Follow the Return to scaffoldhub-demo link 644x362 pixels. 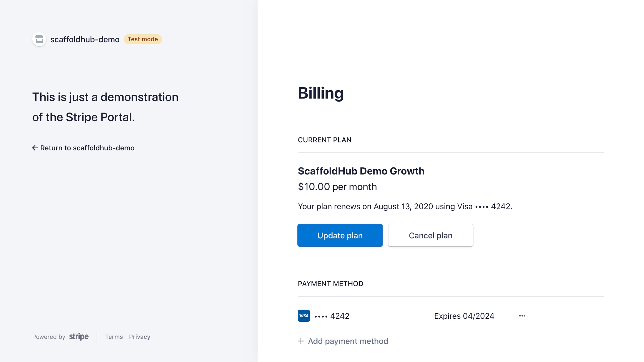coord(87,148)
